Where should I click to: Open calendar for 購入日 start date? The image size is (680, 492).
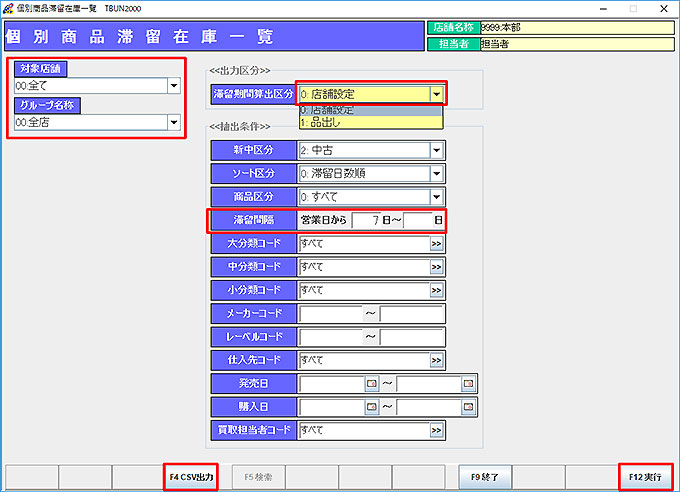(x=372, y=407)
